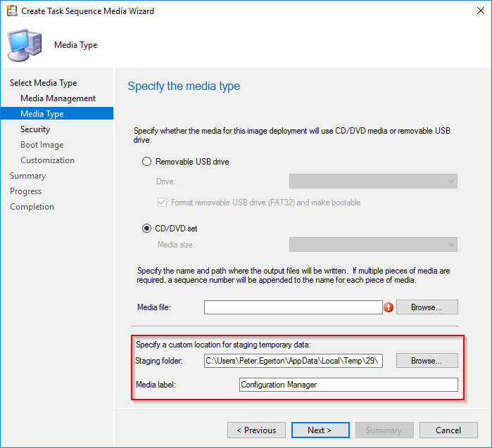The height and width of the screenshot is (448, 492).
Task: Browse for the Media file path
Action: point(427,307)
